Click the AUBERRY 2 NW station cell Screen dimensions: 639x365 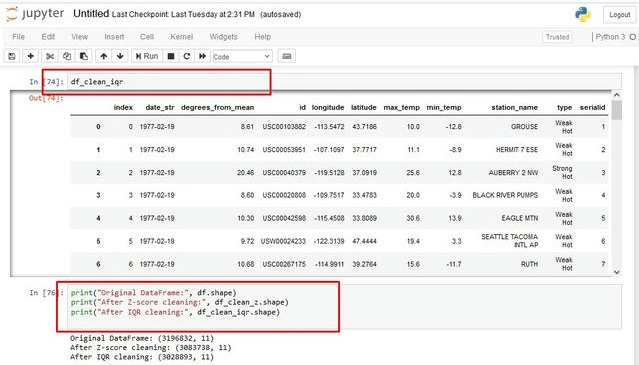[x=513, y=172]
